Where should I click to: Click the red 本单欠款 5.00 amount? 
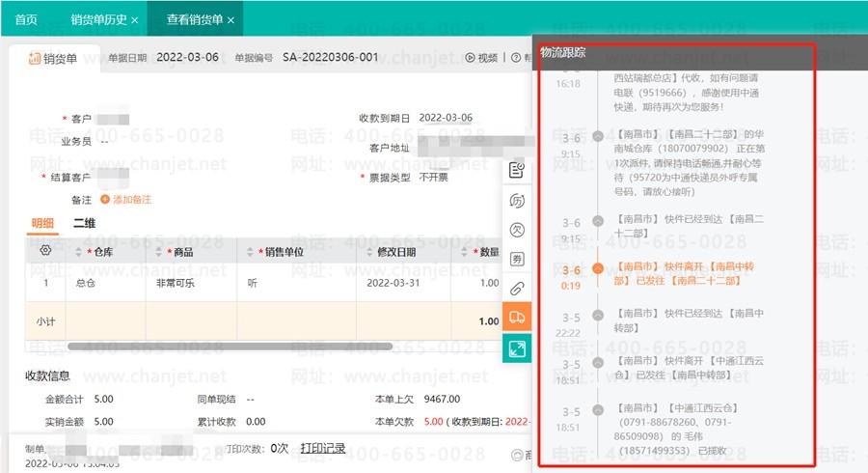click(433, 422)
